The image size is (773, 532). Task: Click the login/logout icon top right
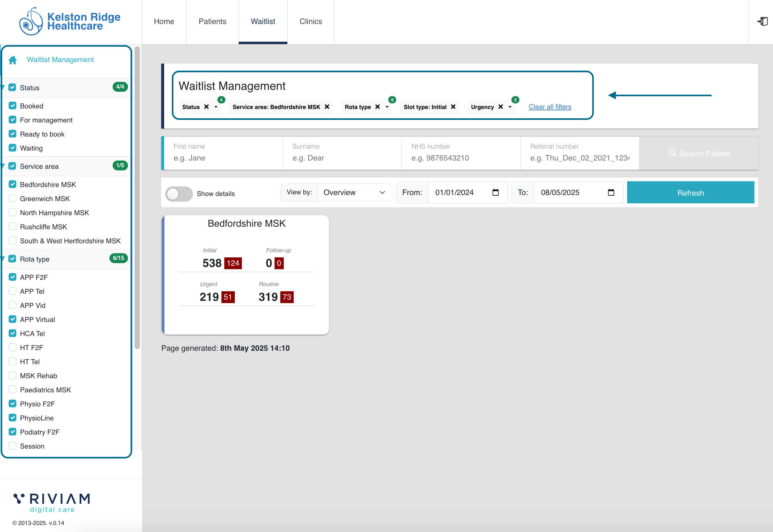pos(762,22)
